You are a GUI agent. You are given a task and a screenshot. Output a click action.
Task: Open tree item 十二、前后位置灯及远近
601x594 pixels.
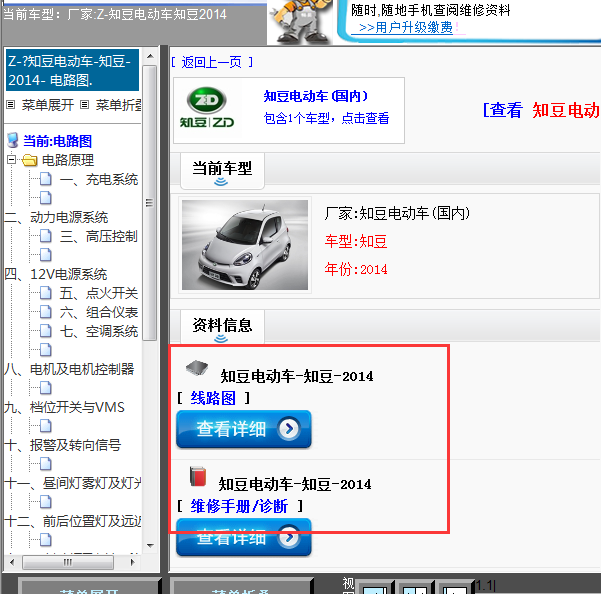click(x=73, y=521)
